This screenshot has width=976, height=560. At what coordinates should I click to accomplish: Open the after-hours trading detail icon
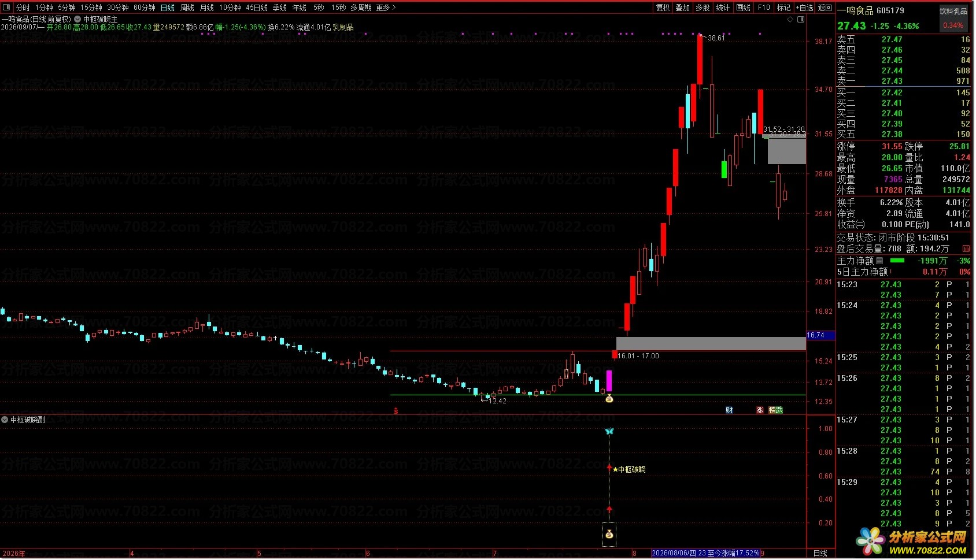click(966, 249)
